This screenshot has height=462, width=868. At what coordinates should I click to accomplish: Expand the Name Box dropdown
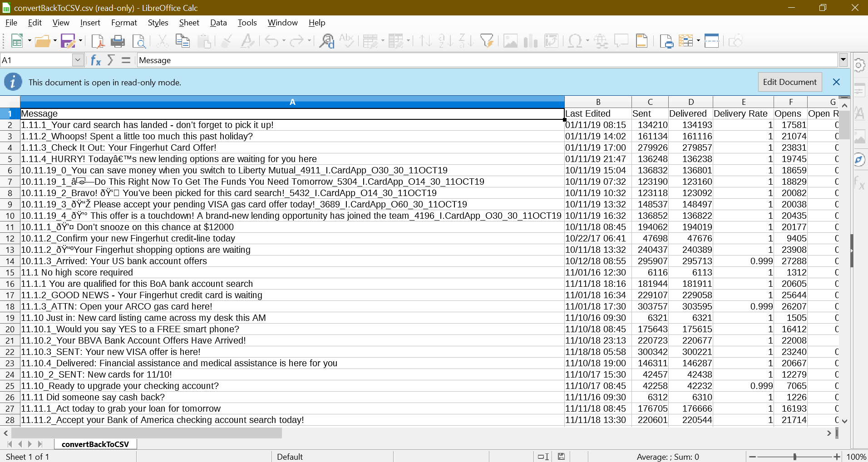78,60
